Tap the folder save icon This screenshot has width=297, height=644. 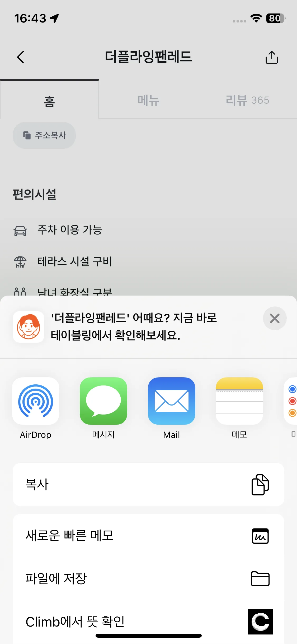(260, 579)
